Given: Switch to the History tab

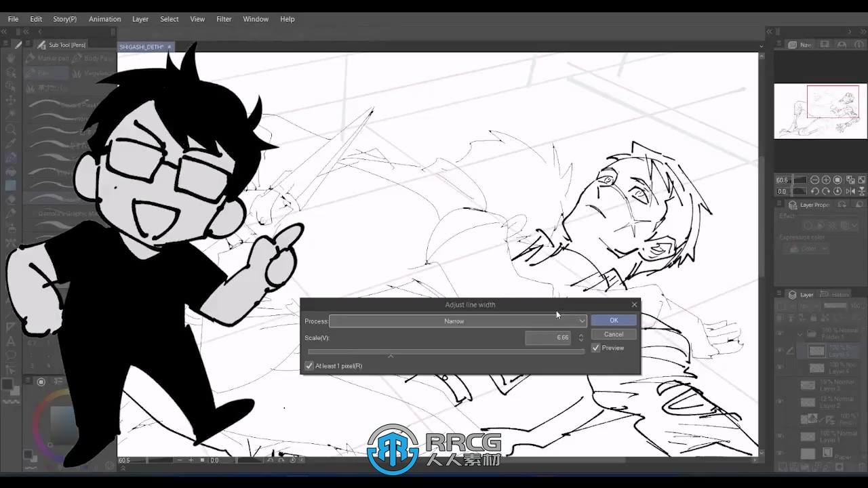Looking at the screenshot, I should (835, 295).
